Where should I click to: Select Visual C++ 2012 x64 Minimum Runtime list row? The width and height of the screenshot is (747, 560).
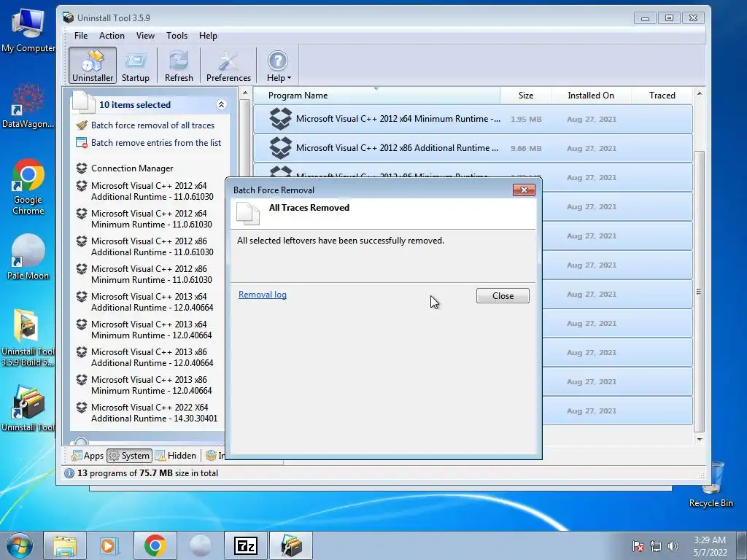tap(473, 119)
